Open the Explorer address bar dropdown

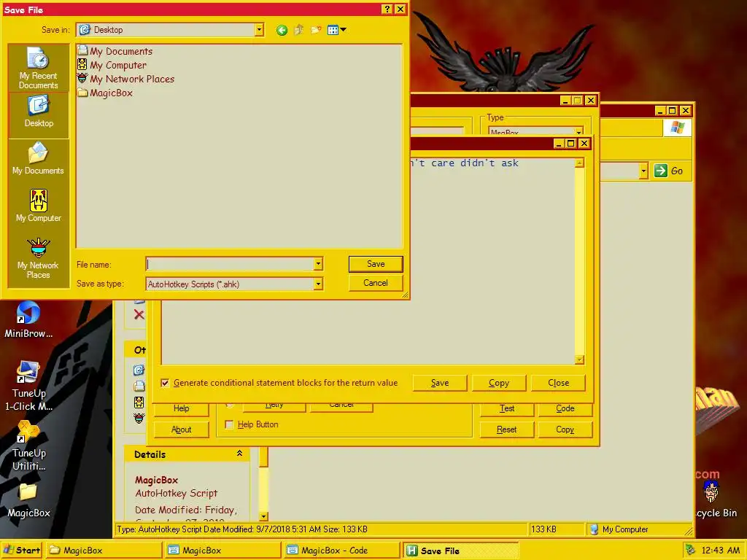click(x=643, y=171)
